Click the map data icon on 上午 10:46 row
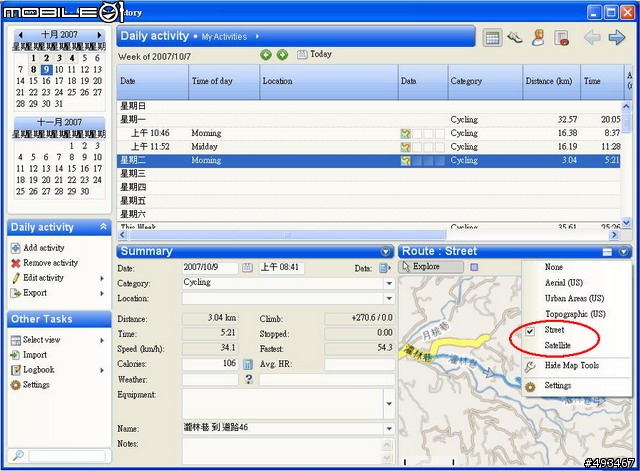This screenshot has height=471, width=640. tap(405, 133)
